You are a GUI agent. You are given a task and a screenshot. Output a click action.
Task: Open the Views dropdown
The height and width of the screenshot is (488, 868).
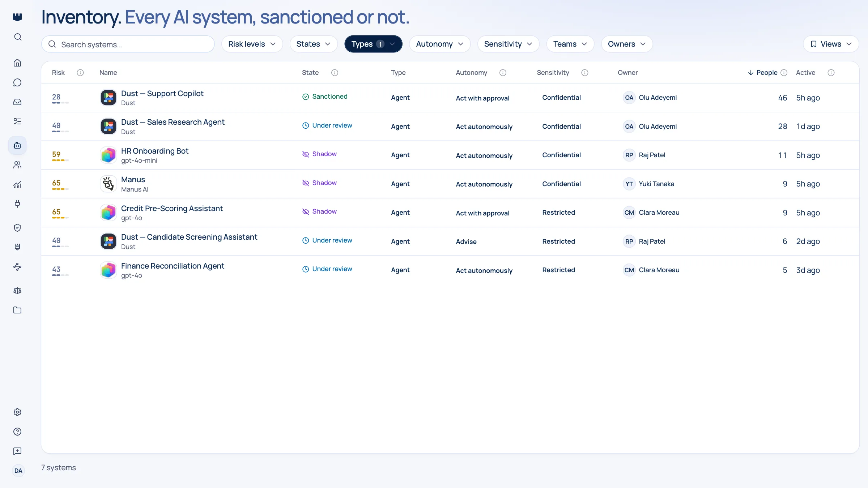[x=831, y=44]
